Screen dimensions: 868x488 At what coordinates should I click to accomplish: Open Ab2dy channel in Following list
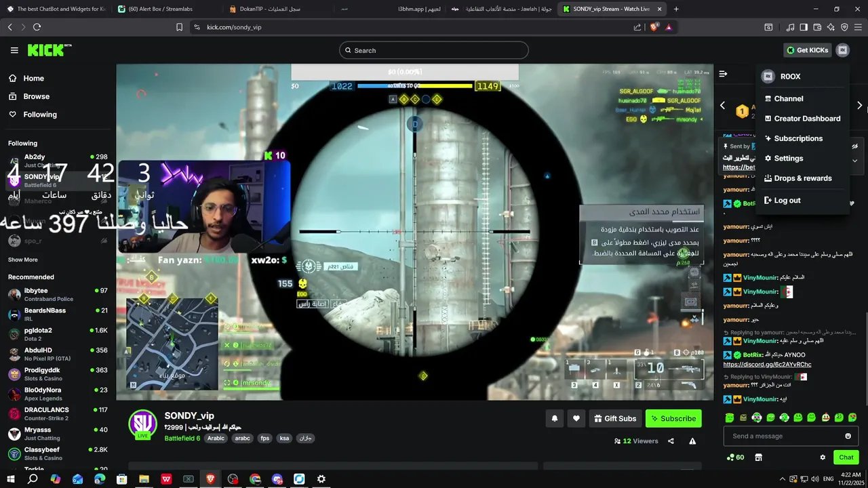(58, 161)
